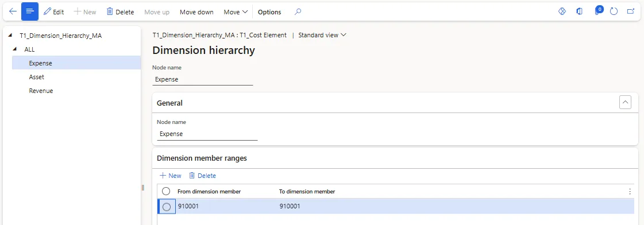Delete the selected member range
The height and width of the screenshot is (225, 644).
202,175
